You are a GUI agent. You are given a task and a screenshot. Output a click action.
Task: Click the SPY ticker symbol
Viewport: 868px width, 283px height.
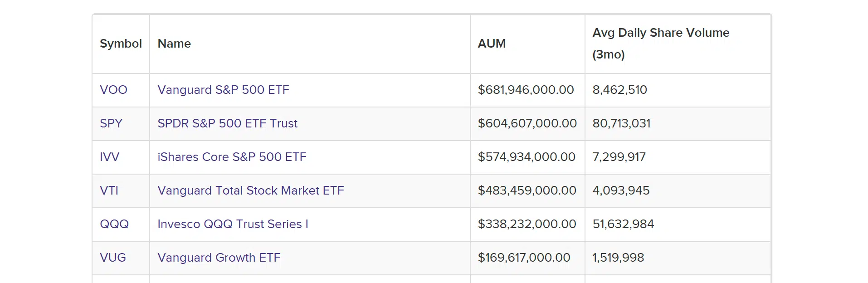coord(111,123)
